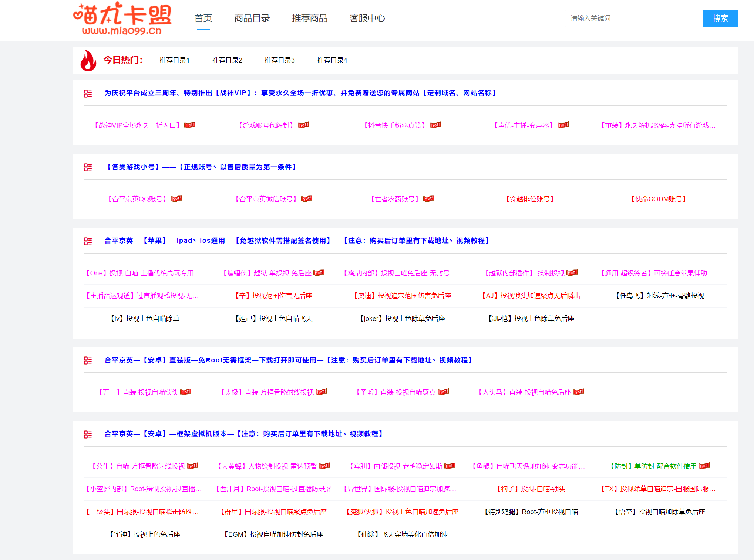Open the 使命CODM账号 product link
Viewport: 754px width, 560px height.
coord(658,199)
